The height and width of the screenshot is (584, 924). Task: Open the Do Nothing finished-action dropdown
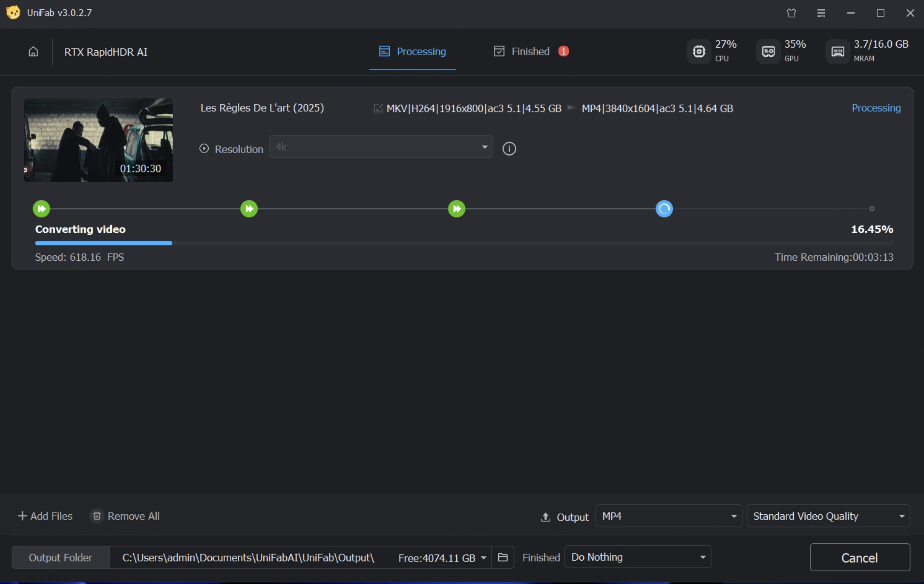pyautogui.click(x=638, y=557)
